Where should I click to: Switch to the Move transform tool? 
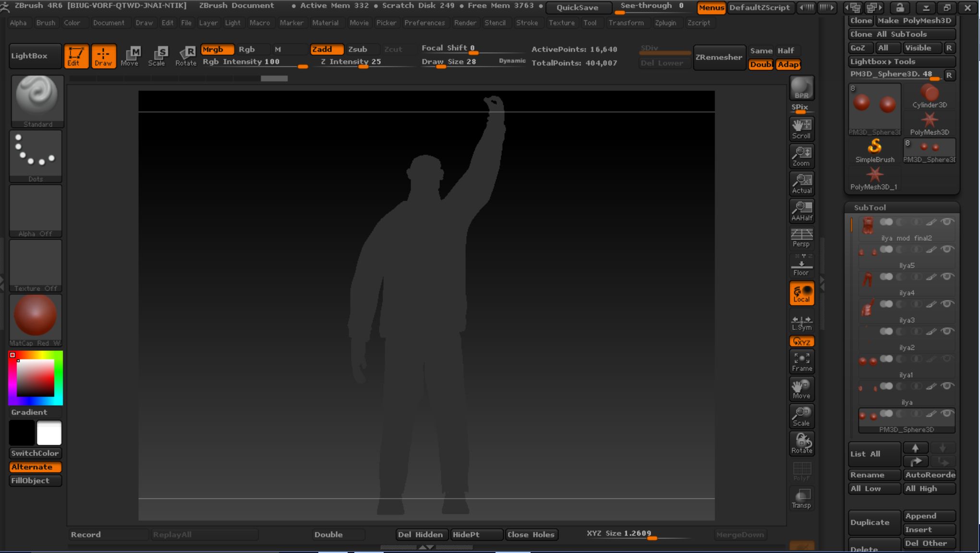coord(130,56)
